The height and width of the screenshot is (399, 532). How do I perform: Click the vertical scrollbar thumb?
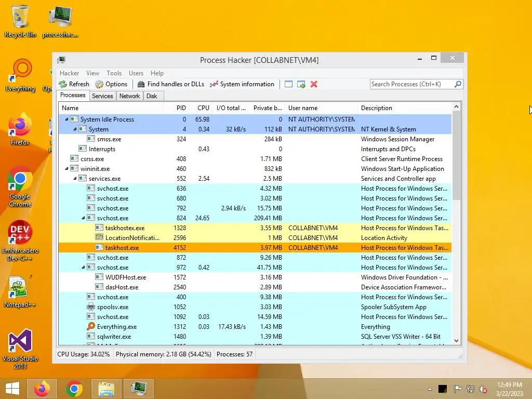[x=456, y=156]
